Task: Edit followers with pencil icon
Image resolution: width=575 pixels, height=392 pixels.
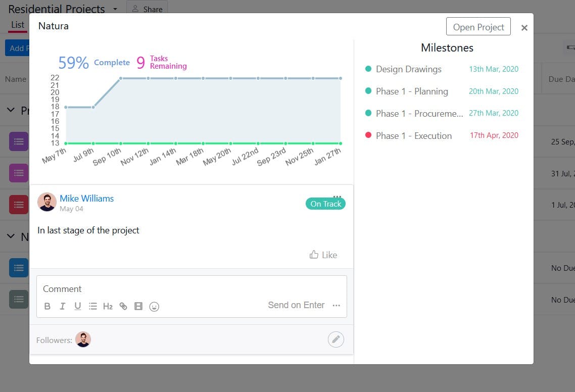Action: point(336,339)
